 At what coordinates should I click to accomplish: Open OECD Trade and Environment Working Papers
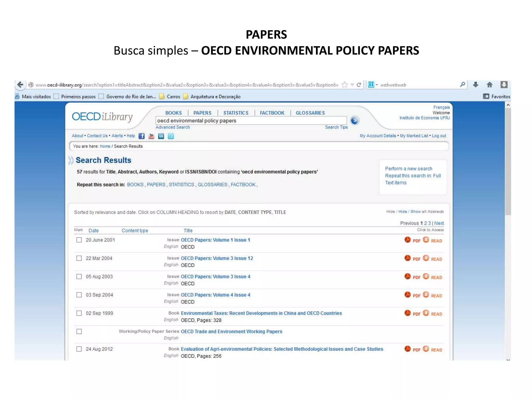pyautogui.click(x=231, y=331)
